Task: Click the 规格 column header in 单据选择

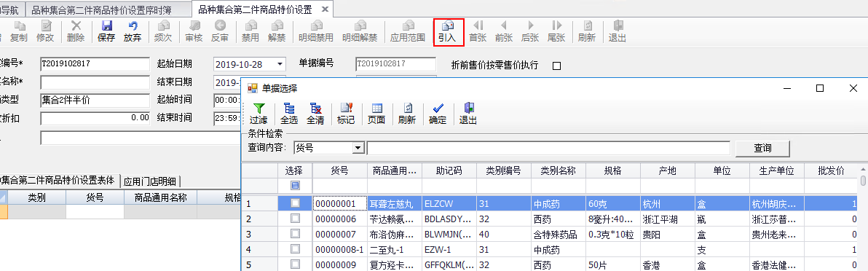Action: (x=613, y=170)
